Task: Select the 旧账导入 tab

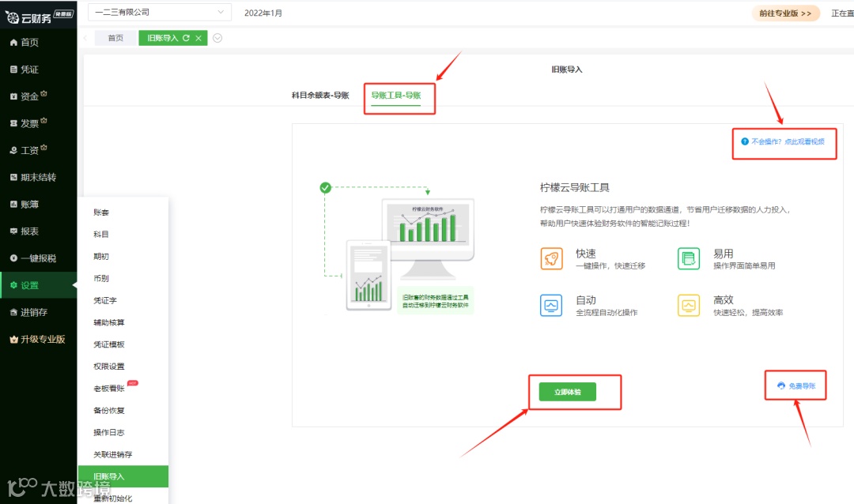Action: pyautogui.click(x=163, y=38)
